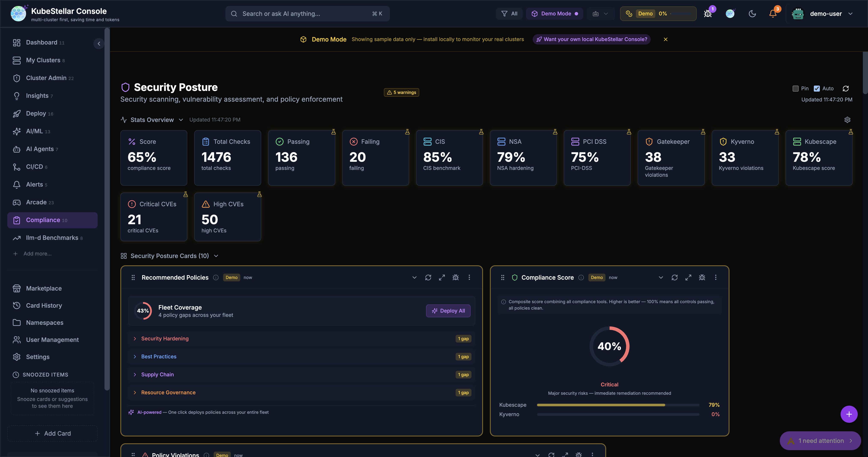Collapse the Stats Overview section
This screenshot has height=457, width=868.
tap(181, 120)
